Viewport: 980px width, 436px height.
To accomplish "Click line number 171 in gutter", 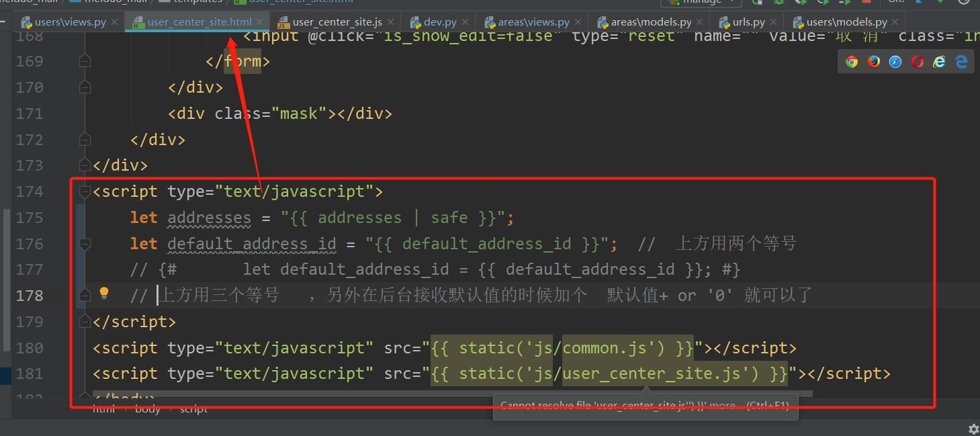I will (x=30, y=114).
